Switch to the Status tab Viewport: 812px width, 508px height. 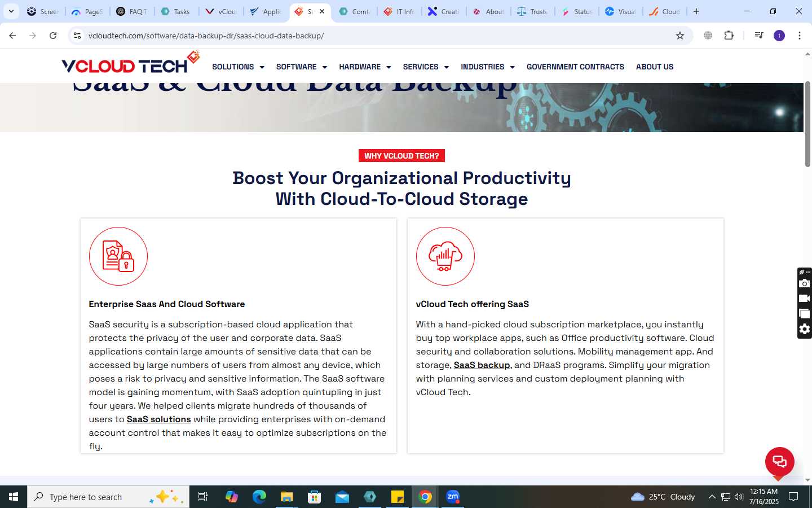click(578, 11)
